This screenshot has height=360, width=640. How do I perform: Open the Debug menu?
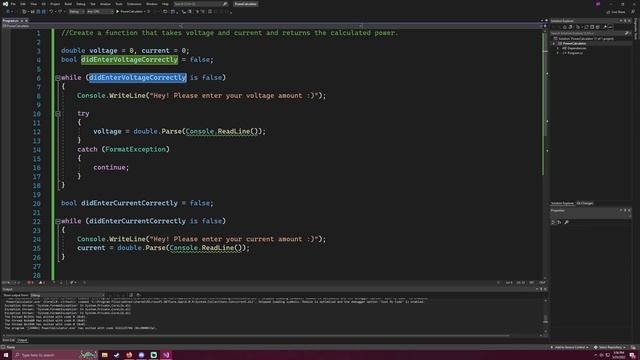[x=80, y=4]
